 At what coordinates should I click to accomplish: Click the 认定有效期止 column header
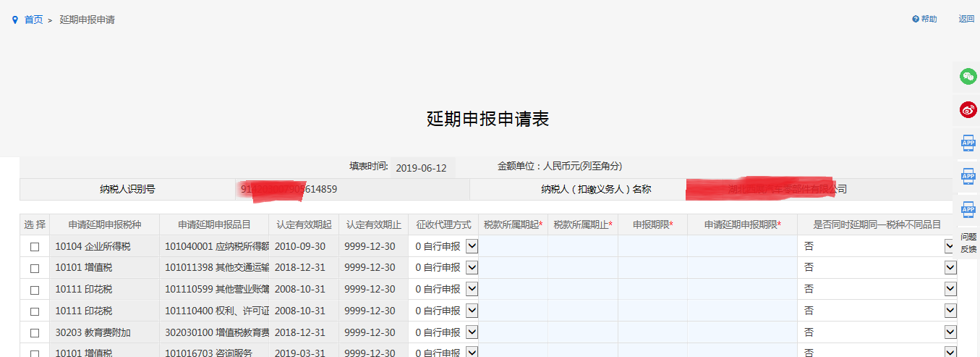(x=373, y=224)
